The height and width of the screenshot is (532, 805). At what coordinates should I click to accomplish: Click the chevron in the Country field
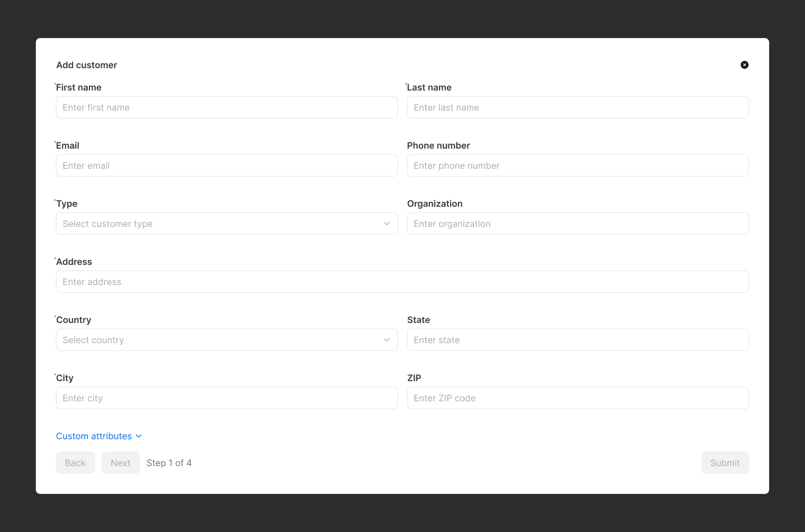tap(387, 340)
